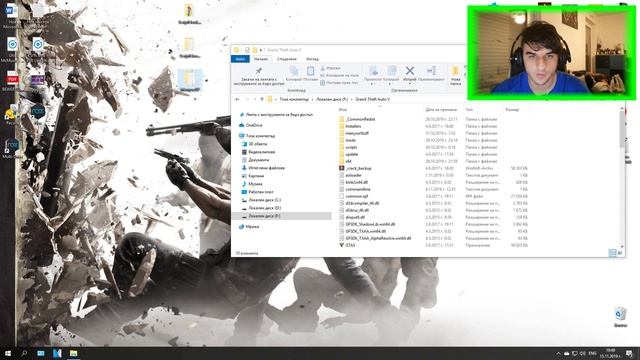Switch to the Споделяне ribbon tab
Image resolution: width=640 pixels, height=360 pixels.
pyautogui.click(x=287, y=59)
